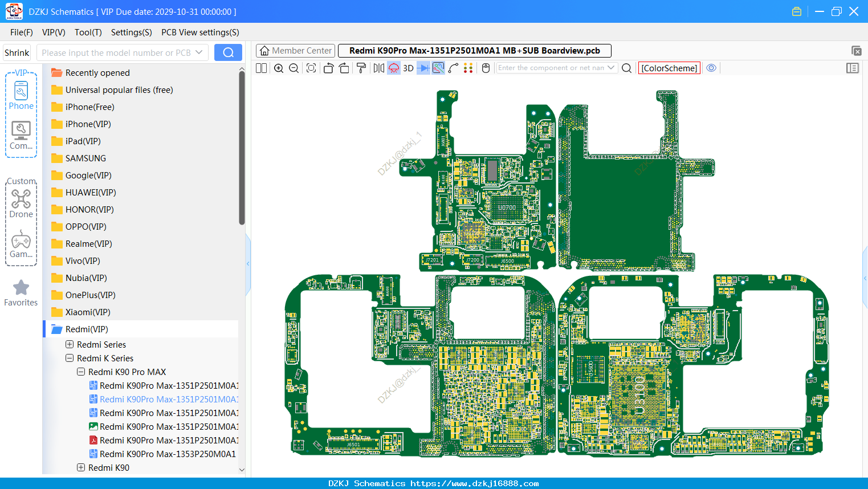Expand the Redmi Series node
The height and width of the screenshot is (489, 868).
click(70, 344)
